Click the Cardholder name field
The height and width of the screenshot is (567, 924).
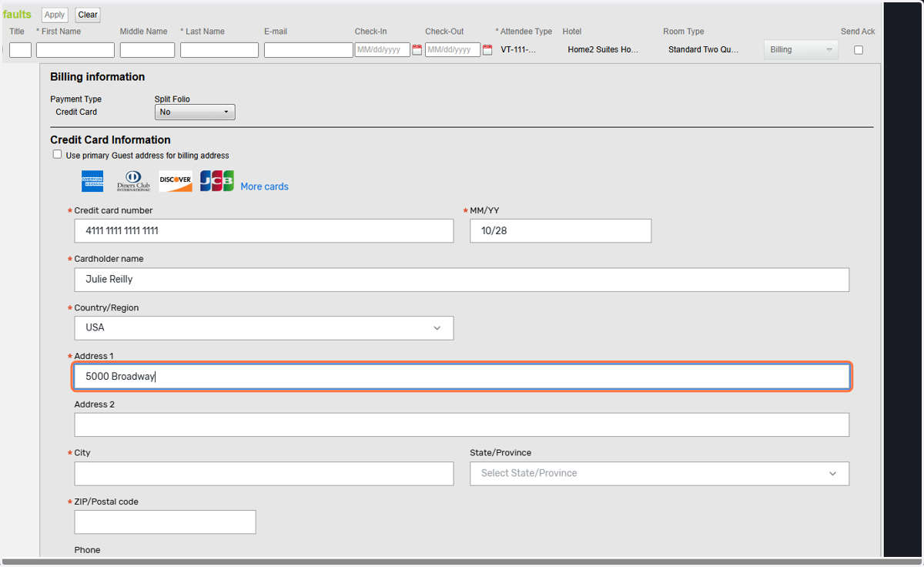click(x=462, y=279)
